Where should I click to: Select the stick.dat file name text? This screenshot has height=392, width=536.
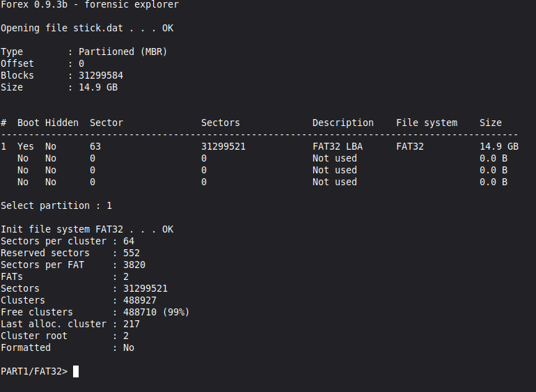click(97, 28)
